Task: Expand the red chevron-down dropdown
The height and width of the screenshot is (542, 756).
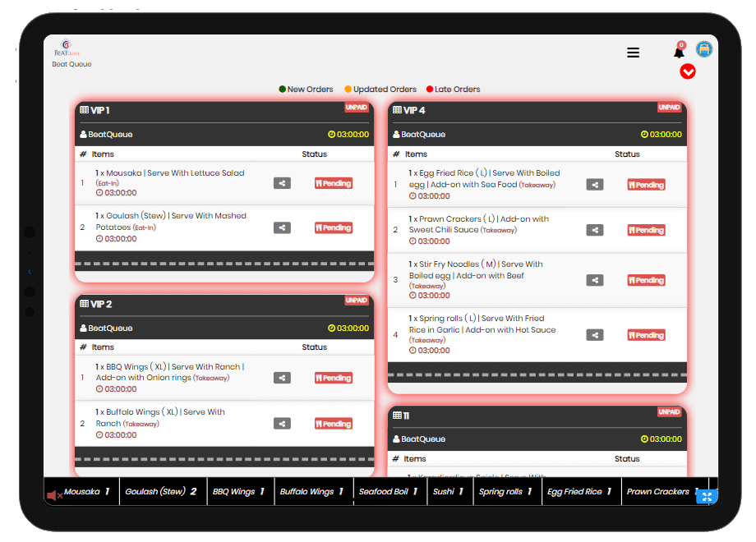Action: pos(689,71)
